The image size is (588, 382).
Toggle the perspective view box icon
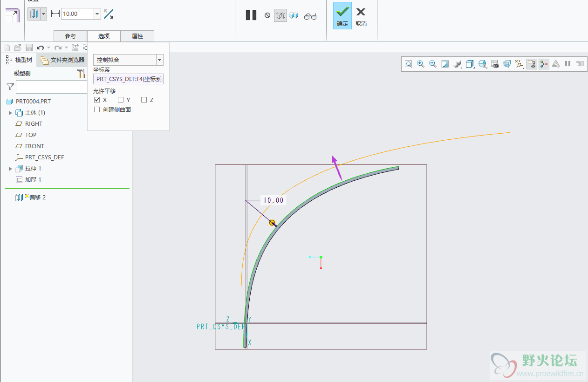[x=507, y=64]
